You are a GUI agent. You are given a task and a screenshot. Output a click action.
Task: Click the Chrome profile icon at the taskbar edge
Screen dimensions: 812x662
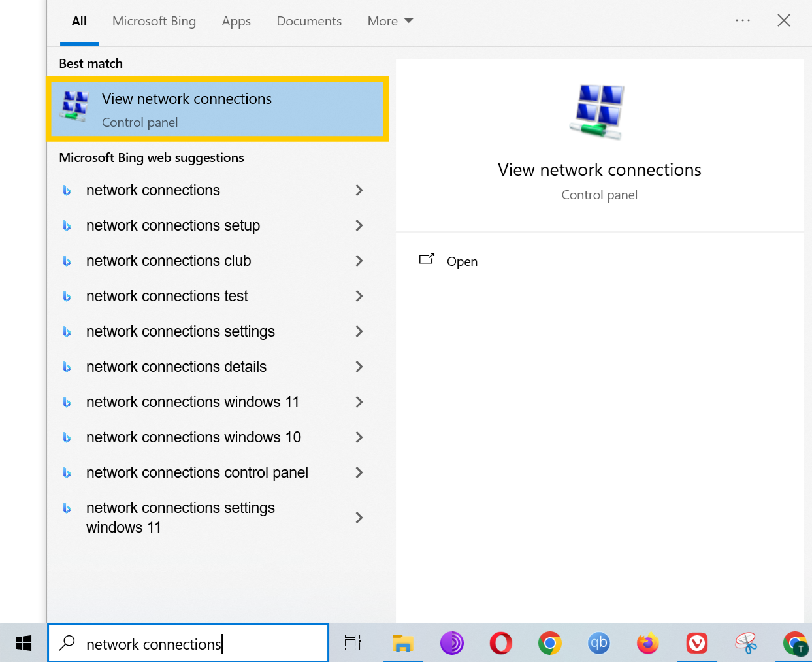tap(796, 643)
